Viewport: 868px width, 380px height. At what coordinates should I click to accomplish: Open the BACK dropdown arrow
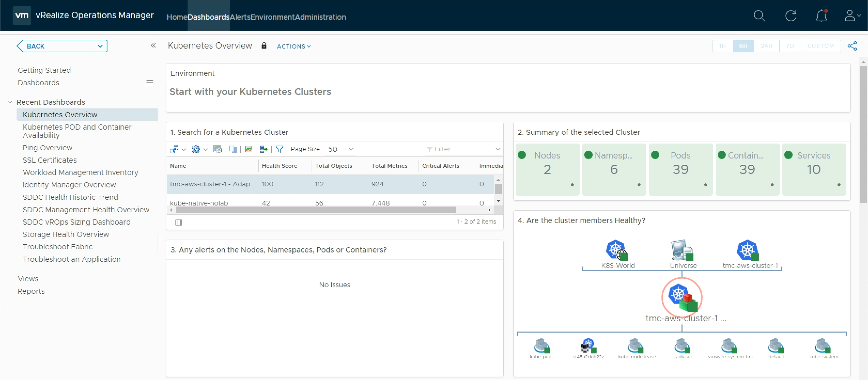coord(100,46)
